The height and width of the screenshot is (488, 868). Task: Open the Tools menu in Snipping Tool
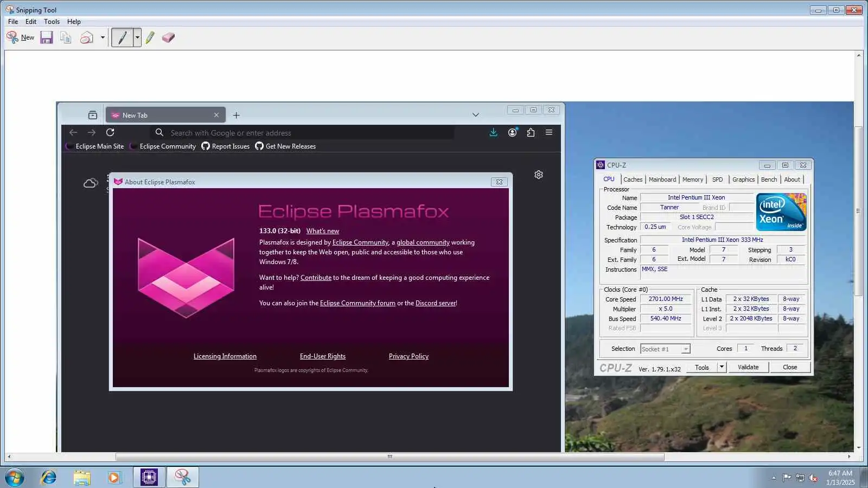pos(52,22)
